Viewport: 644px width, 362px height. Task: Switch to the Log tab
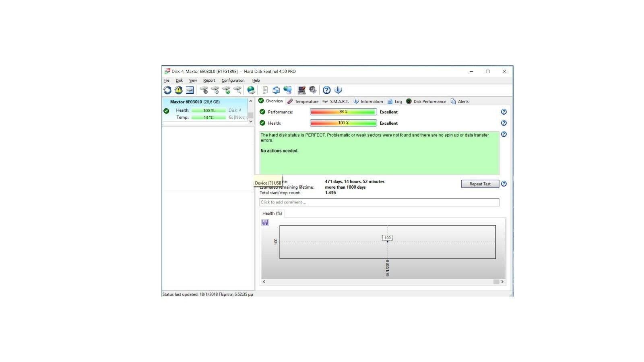(x=394, y=101)
